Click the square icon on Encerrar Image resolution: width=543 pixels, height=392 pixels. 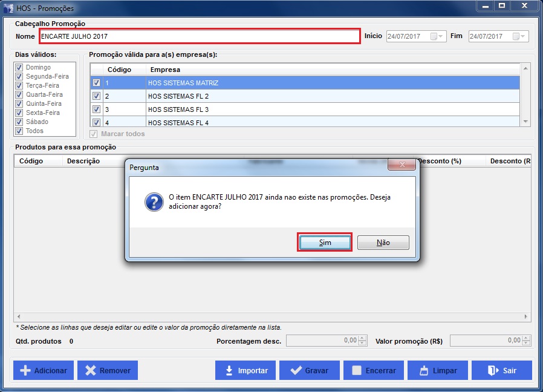[x=357, y=370]
